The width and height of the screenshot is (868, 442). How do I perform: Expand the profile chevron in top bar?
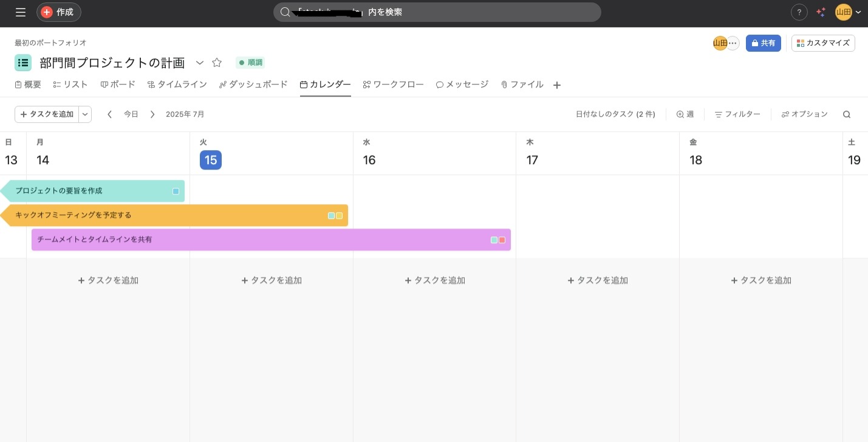coord(858,12)
